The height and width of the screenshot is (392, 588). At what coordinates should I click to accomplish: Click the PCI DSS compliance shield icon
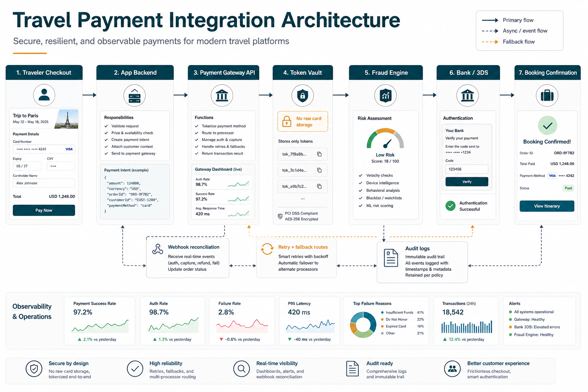[x=280, y=216]
